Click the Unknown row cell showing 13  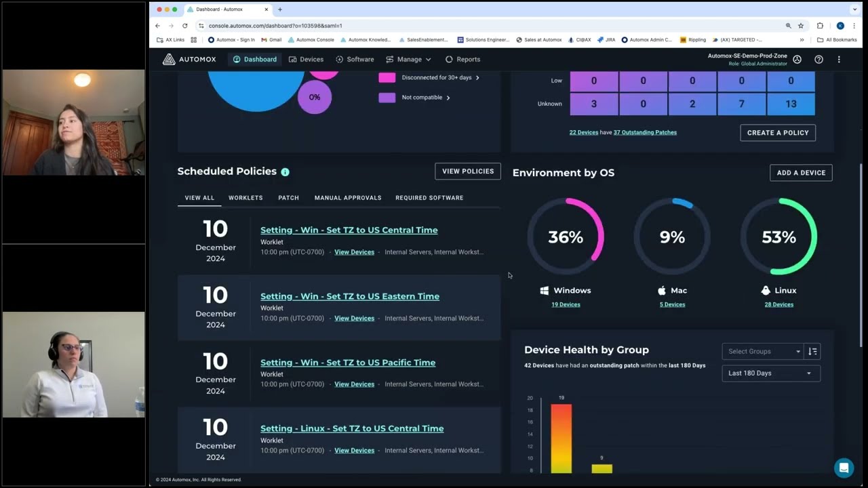pos(791,104)
